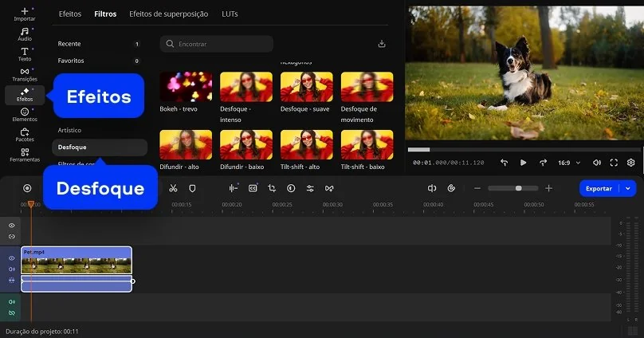
Task: Open the preview settings gear
Action: point(630,163)
